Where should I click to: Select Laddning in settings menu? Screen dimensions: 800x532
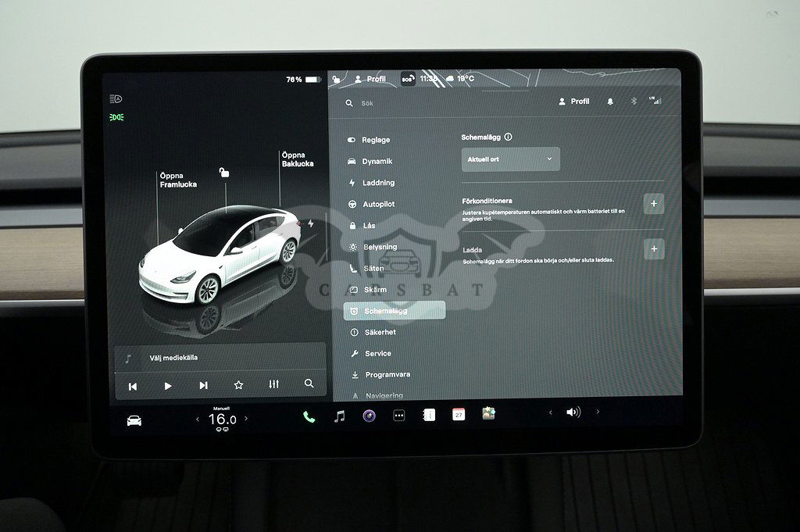point(378,183)
